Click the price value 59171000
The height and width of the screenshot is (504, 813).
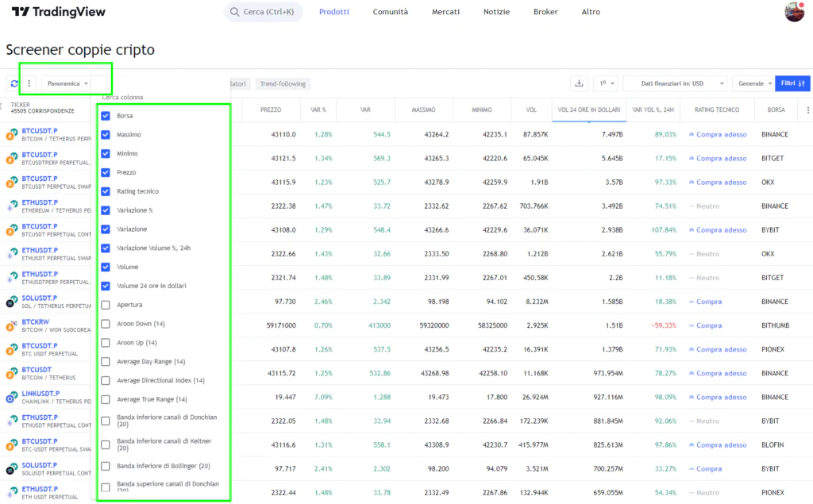coord(281,325)
